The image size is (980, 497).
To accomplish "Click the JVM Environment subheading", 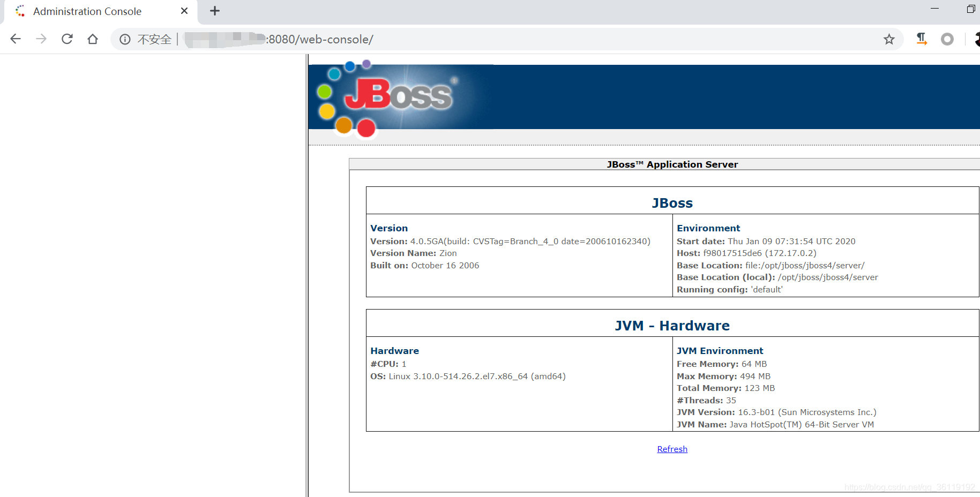I will point(720,351).
